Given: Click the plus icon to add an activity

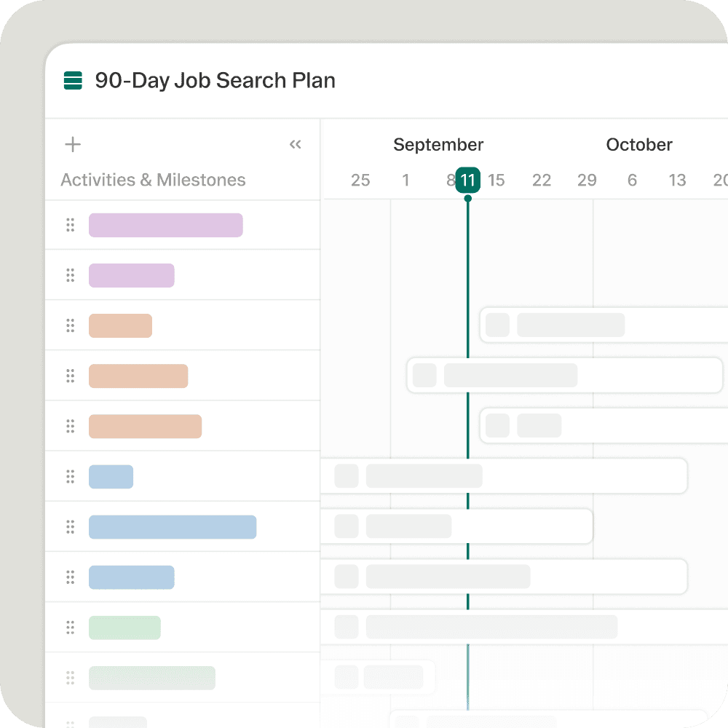Looking at the screenshot, I should tap(73, 144).
